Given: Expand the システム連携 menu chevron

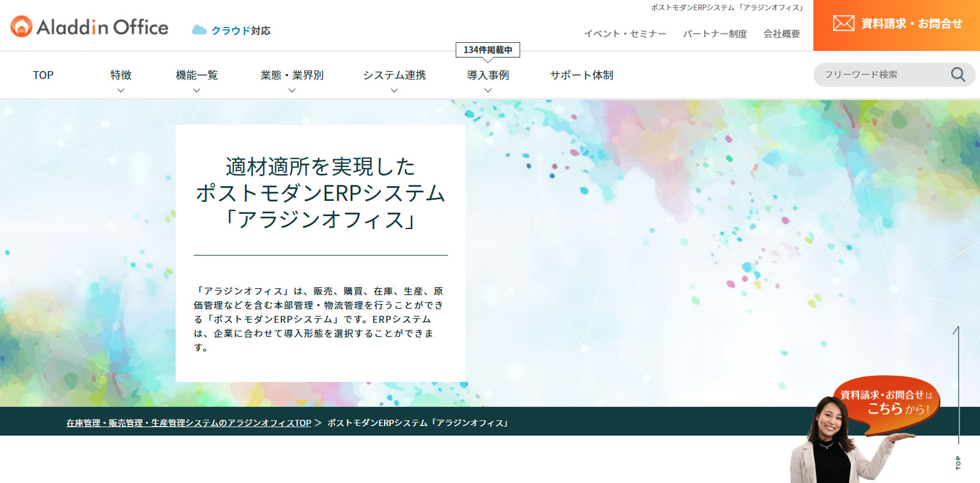Looking at the screenshot, I should coord(394,91).
